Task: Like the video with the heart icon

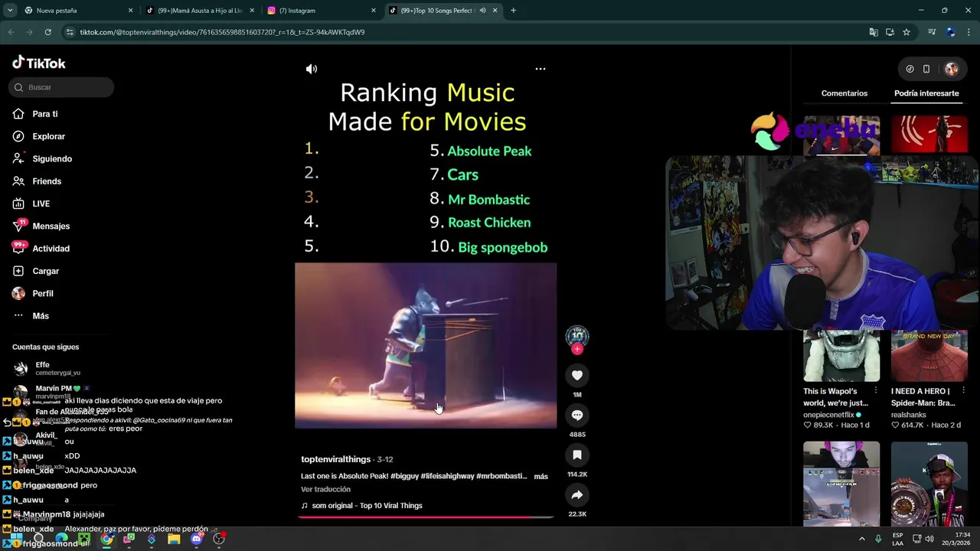Action: coord(577,375)
